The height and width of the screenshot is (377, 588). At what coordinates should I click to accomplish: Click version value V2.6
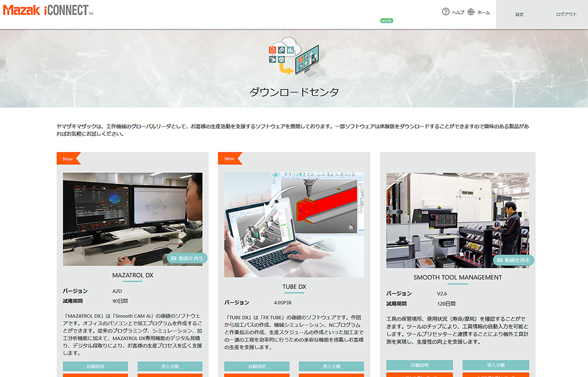(442, 294)
